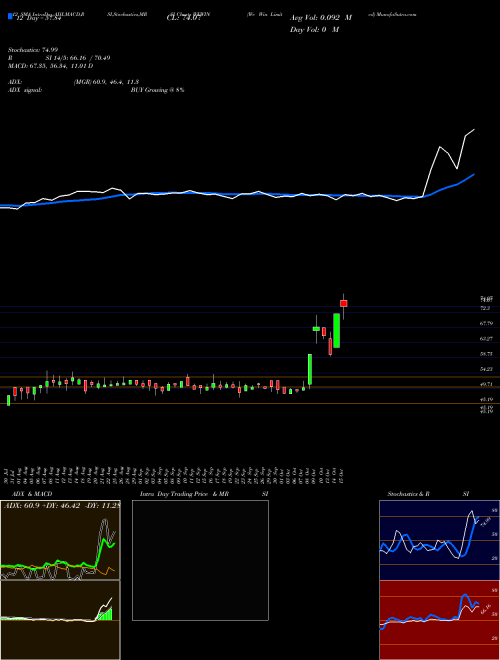Click the tall green candle before the last candle
This screenshot has width=500, height=660.
click(x=336, y=330)
